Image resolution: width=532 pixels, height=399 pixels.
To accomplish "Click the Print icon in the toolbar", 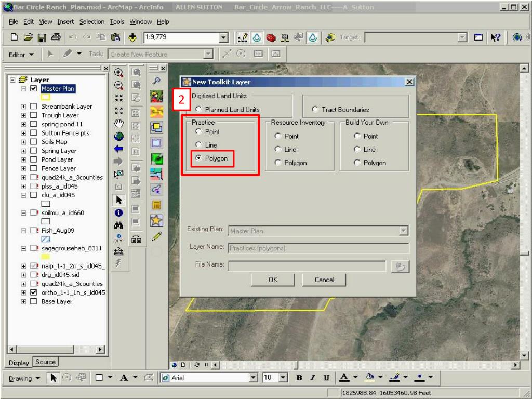I will [x=56, y=37].
